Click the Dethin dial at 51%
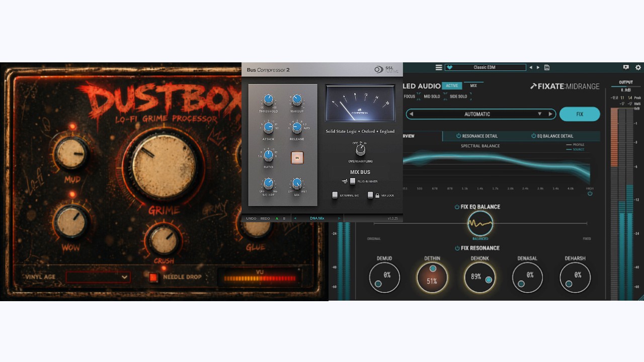 pyautogui.click(x=432, y=278)
